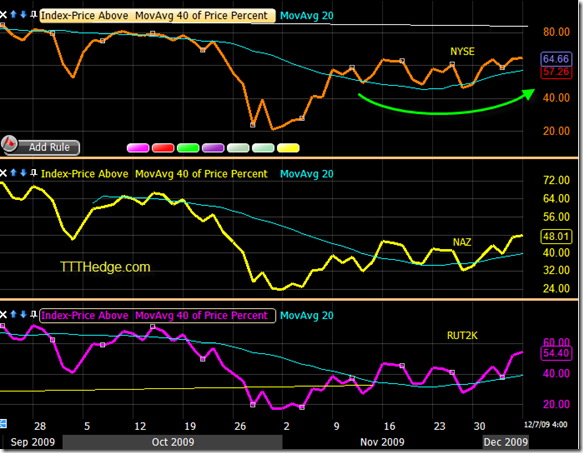This screenshot has width=583, height=453.
Task: Select the Sep 2009 month on timeline
Action: (33, 442)
